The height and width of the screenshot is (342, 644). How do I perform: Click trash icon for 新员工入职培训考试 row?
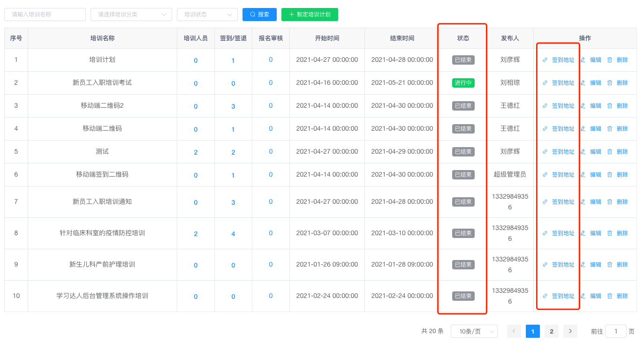[610, 83]
